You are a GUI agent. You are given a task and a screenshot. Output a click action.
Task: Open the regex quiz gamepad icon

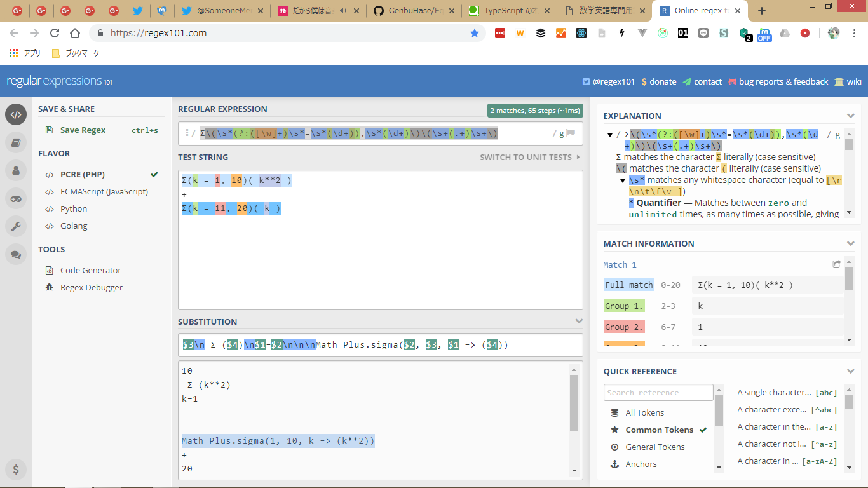pyautogui.click(x=16, y=198)
